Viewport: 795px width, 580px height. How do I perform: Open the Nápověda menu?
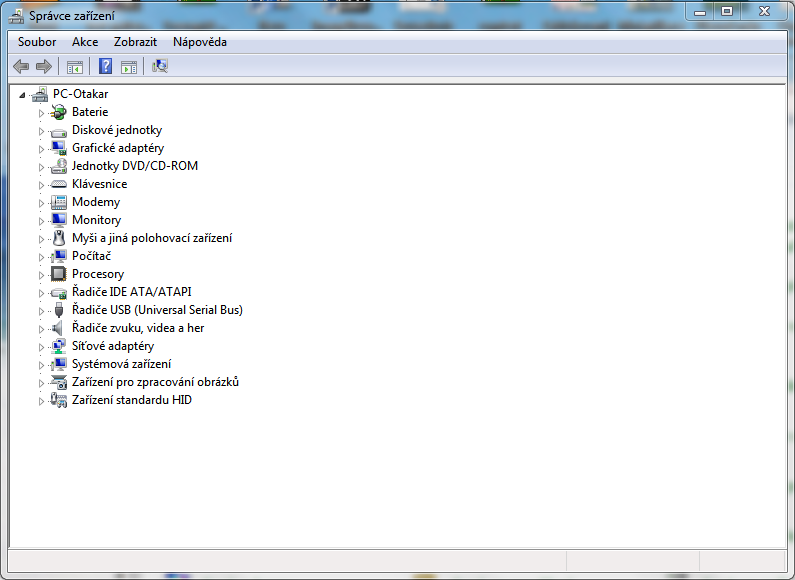click(200, 42)
